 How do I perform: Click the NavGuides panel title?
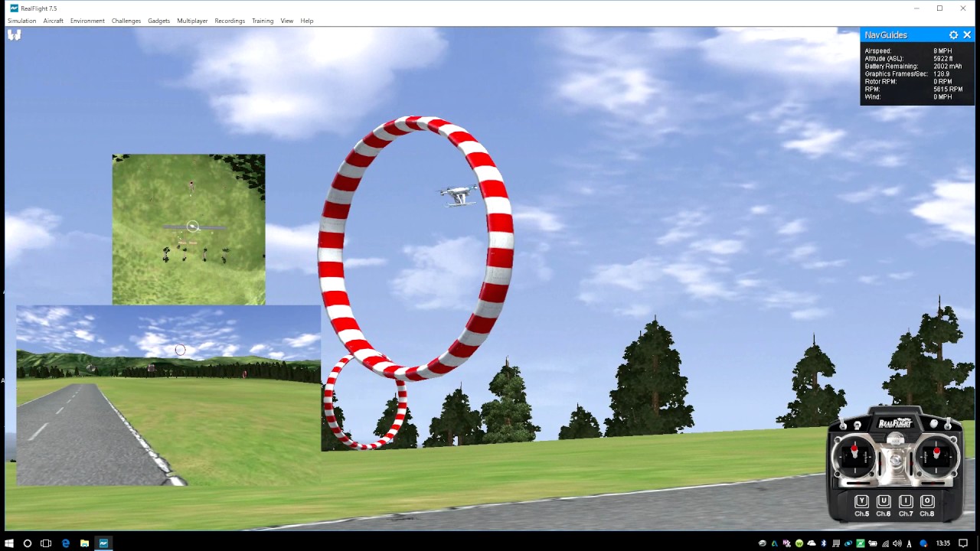pyautogui.click(x=886, y=35)
